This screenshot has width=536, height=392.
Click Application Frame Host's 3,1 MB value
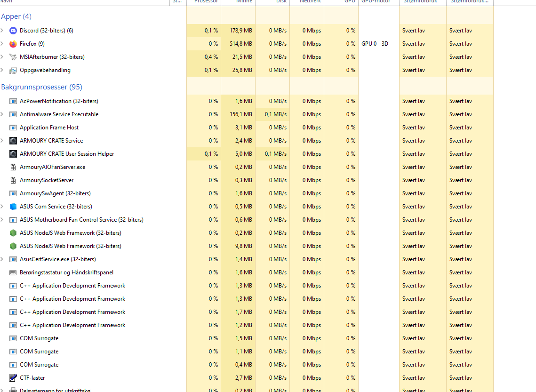tap(244, 128)
